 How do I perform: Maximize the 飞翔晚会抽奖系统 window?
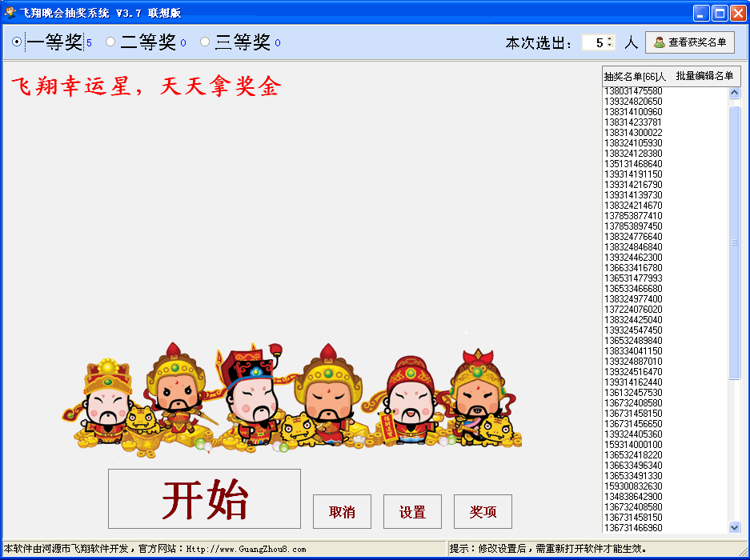[x=720, y=13]
